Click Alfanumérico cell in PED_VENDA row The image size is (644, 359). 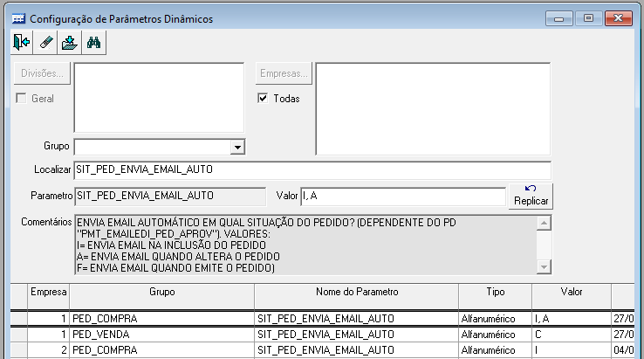[496, 335]
